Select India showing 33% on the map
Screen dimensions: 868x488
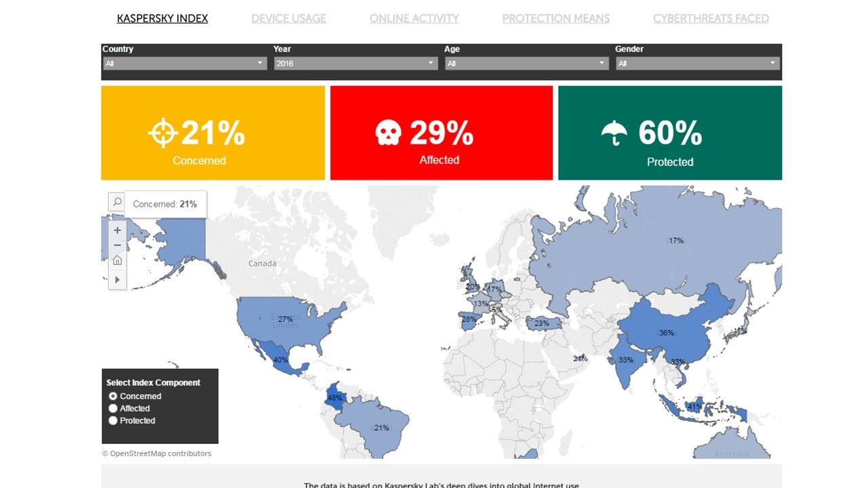click(x=625, y=360)
